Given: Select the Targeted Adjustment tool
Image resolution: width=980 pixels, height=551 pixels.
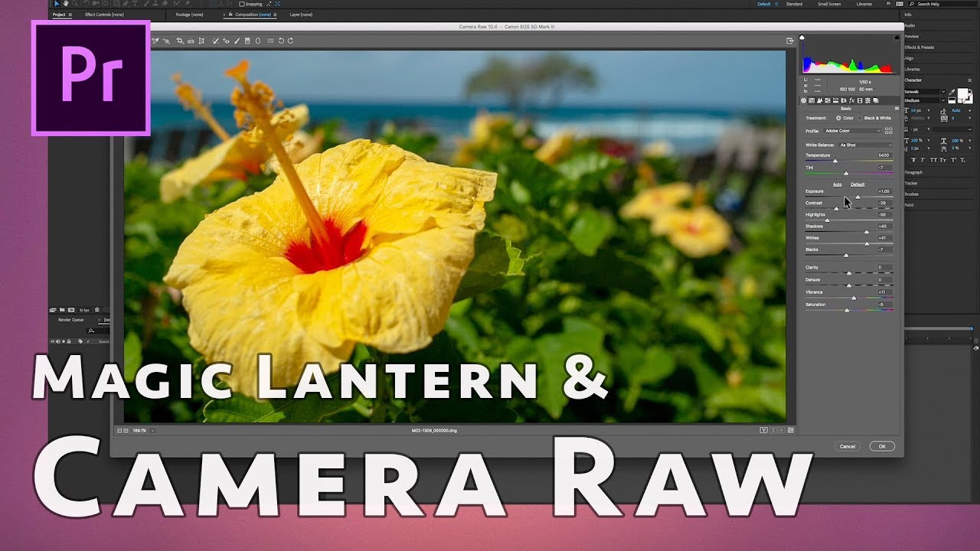Looking at the screenshot, I should point(166,41).
